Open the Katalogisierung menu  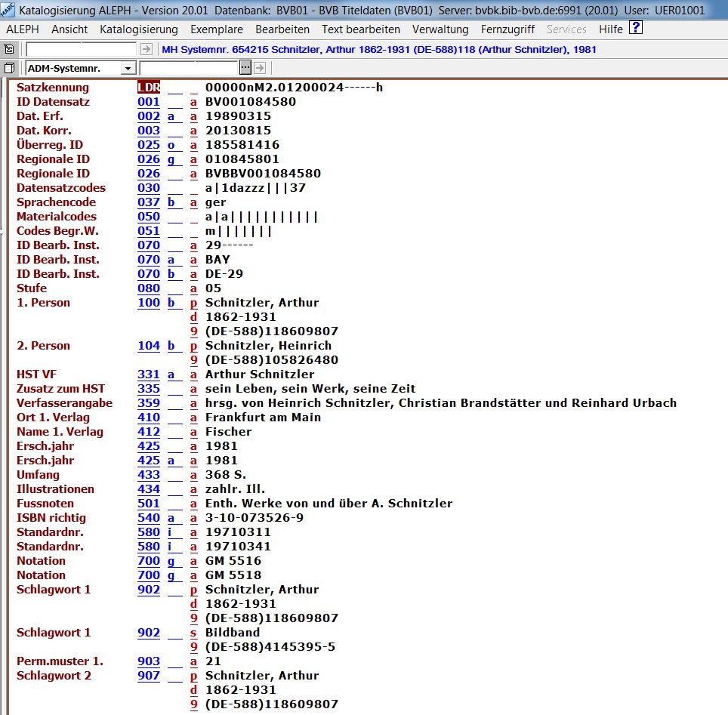tap(139, 29)
